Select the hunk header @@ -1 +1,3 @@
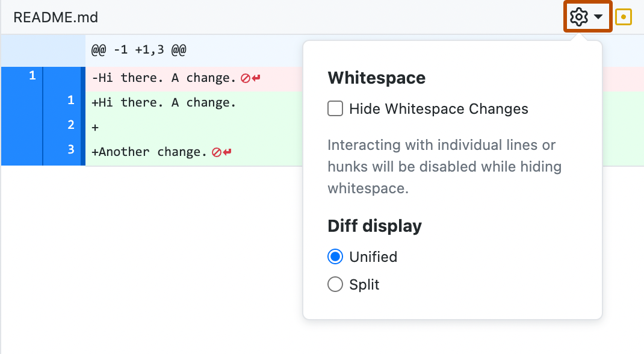644x354 pixels. click(x=139, y=50)
